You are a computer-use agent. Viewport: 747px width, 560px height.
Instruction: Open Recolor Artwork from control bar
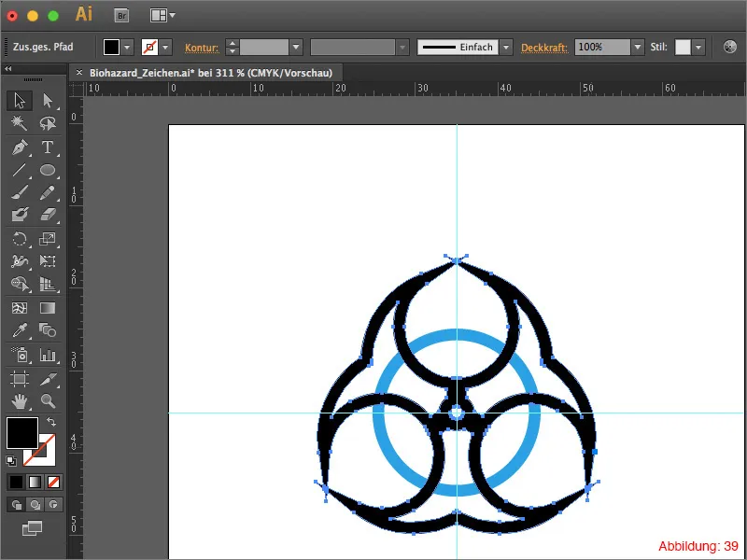(729, 47)
